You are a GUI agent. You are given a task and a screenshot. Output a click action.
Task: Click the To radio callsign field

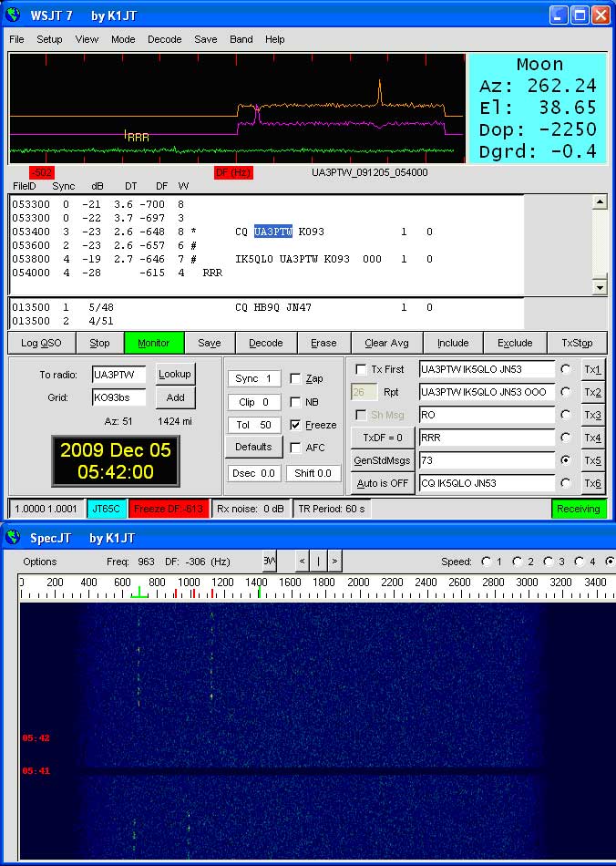point(119,375)
